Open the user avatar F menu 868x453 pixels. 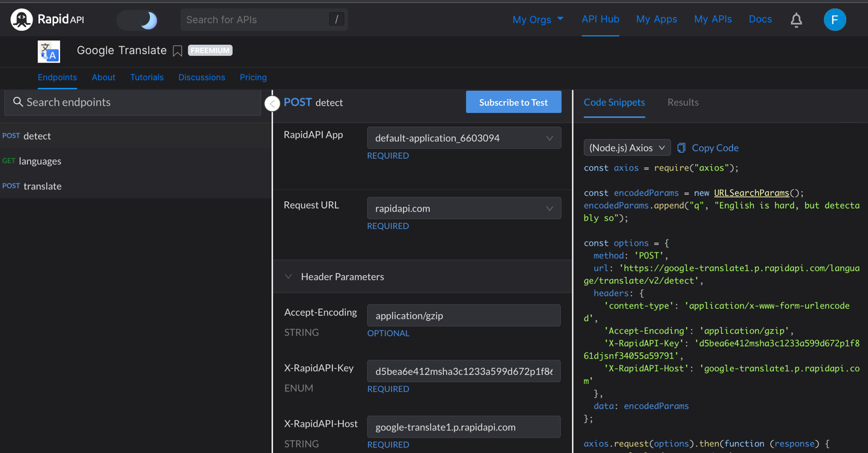click(x=835, y=20)
